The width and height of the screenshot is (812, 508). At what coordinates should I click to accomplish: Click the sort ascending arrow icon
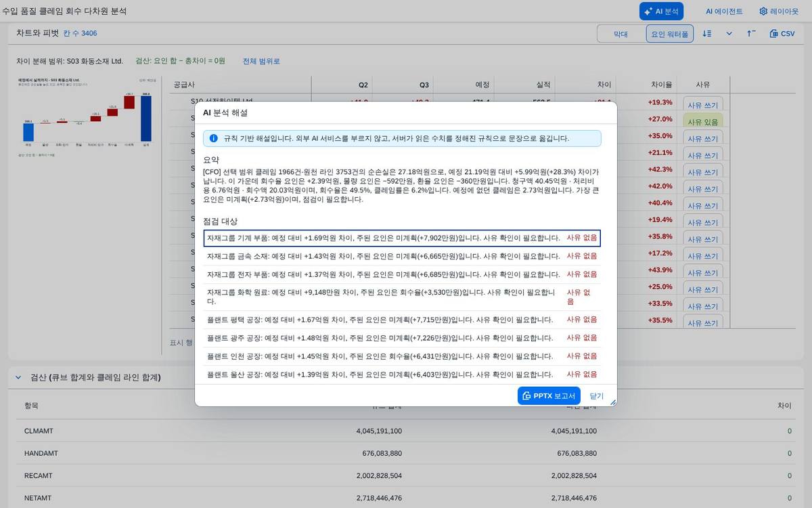[751, 33]
